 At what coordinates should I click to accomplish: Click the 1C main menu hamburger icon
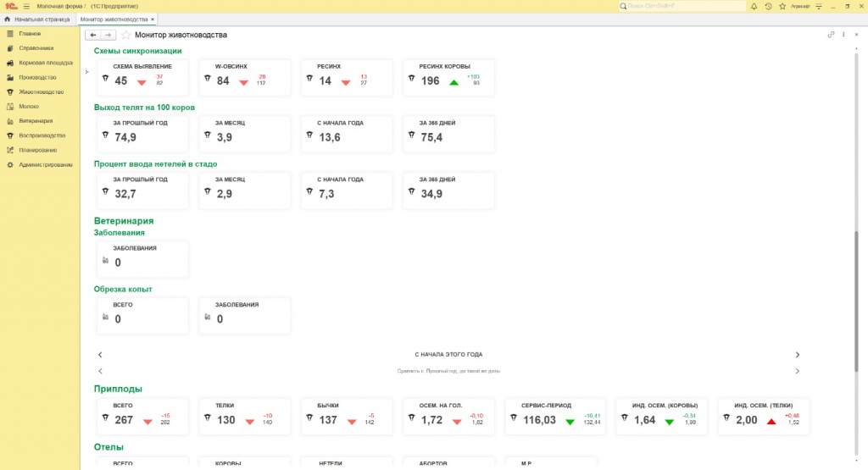tap(26, 6)
